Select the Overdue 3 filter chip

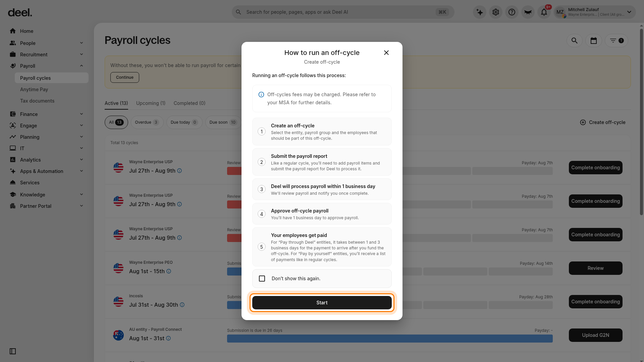coord(147,122)
